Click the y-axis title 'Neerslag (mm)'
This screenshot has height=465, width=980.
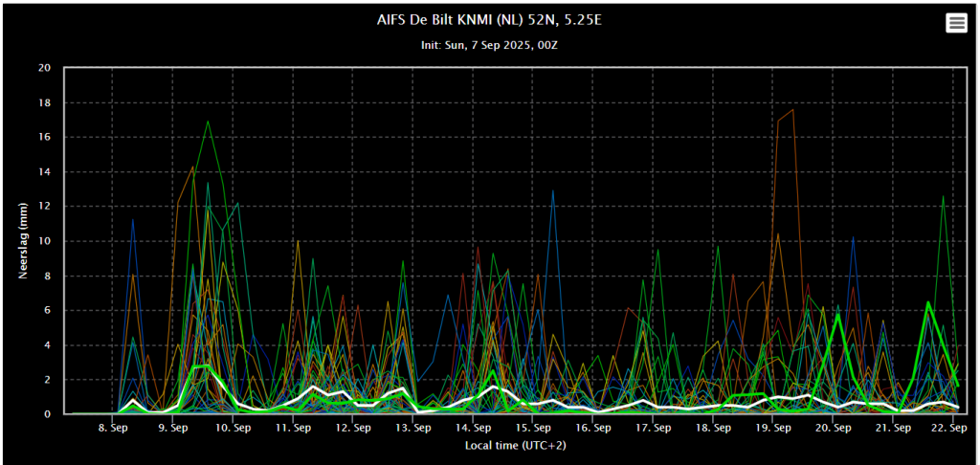(23, 240)
